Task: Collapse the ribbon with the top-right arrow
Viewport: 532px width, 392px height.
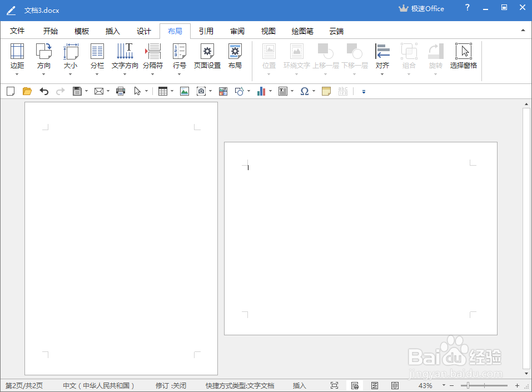Action: tap(523, 31)
